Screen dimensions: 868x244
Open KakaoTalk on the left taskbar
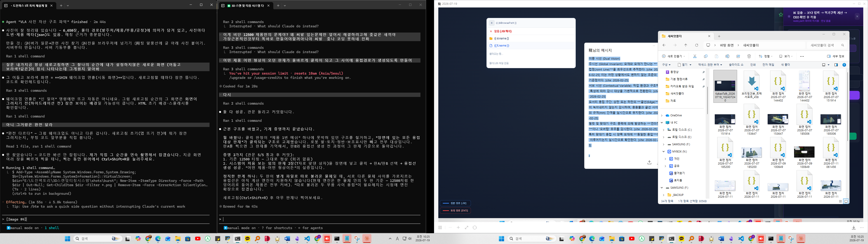point(248,239)
